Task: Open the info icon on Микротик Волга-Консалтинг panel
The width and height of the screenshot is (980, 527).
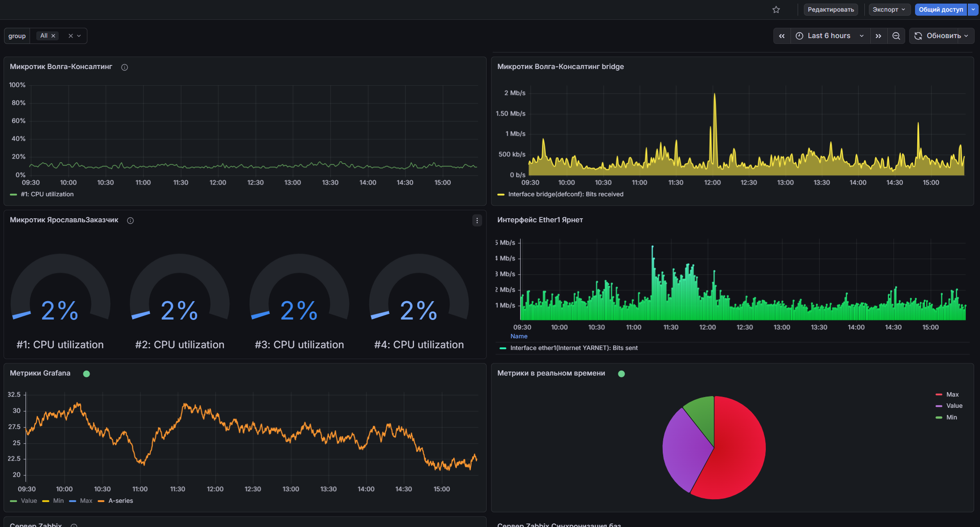Action: 124,67
